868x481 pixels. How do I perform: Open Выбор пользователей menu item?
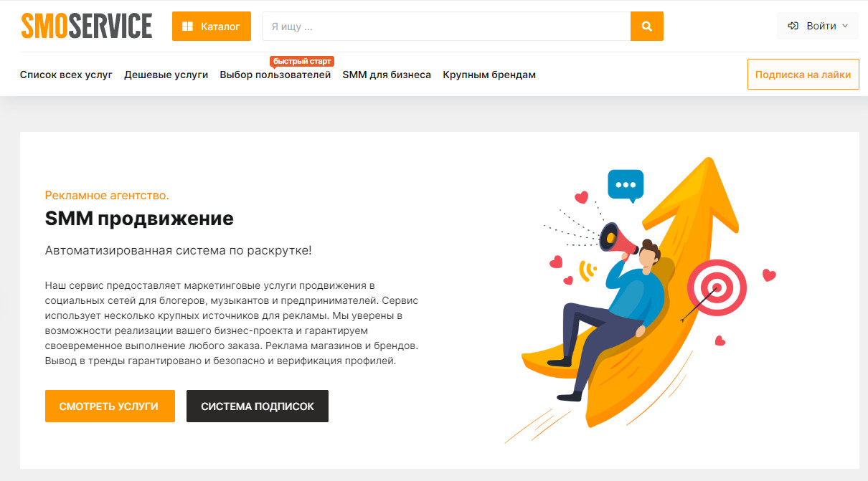(x=275, y=75)
